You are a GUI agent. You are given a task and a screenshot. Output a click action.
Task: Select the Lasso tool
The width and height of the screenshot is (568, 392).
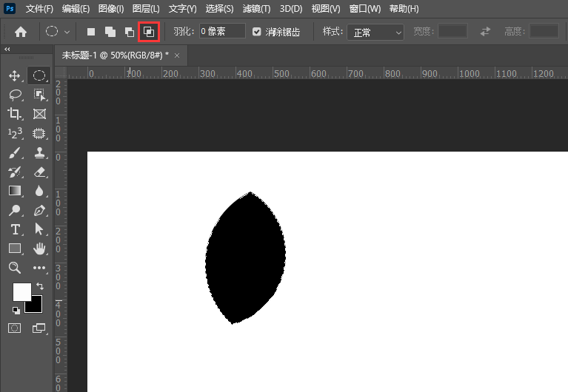(14, 95)
